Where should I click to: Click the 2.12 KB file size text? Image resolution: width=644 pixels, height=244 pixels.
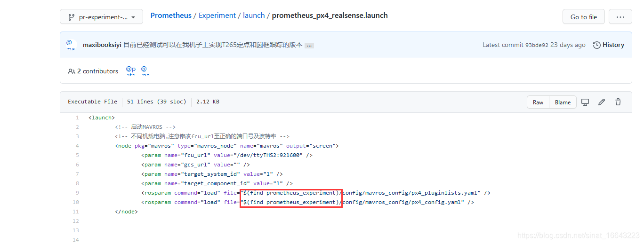[208, 102]
